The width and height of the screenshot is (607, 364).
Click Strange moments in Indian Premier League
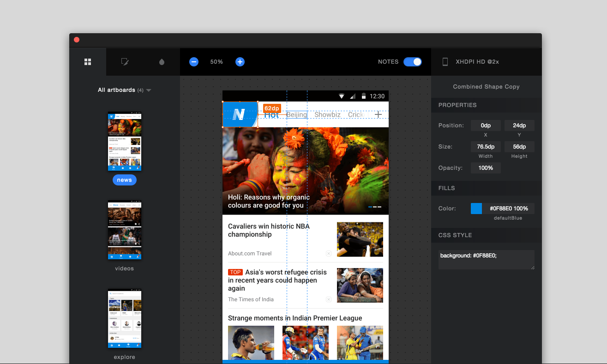point(295,318)
